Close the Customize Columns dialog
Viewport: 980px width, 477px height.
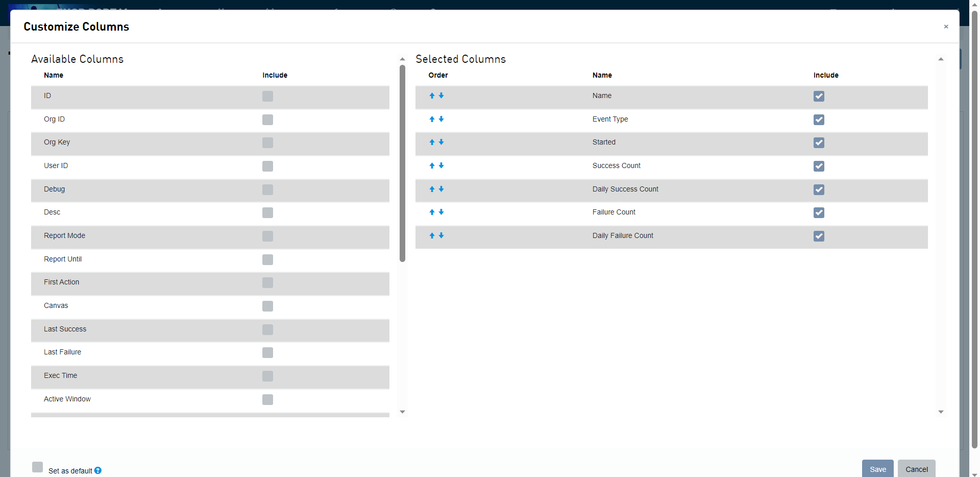pos(946,27)
